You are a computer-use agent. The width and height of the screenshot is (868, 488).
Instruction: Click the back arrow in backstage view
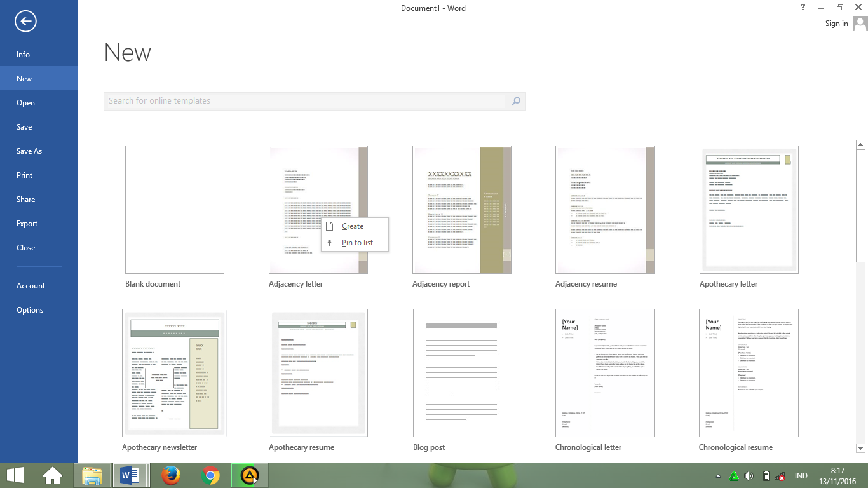(x=24, y=21)
